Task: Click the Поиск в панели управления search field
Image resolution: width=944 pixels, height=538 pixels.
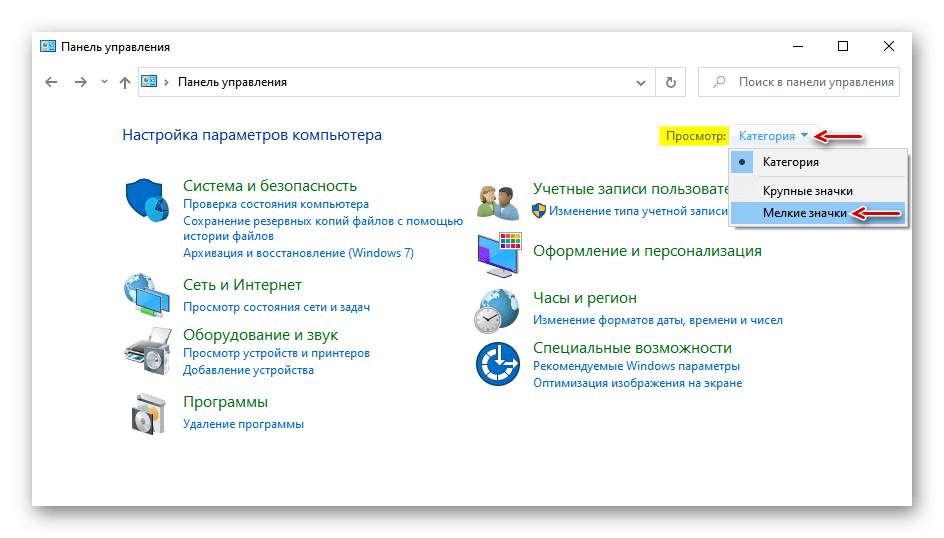Action: 799,82
